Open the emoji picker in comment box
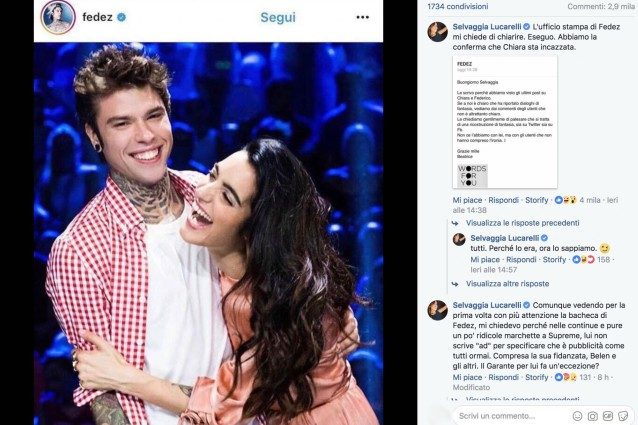Screen dimensions: 638x425 (577, 416)
